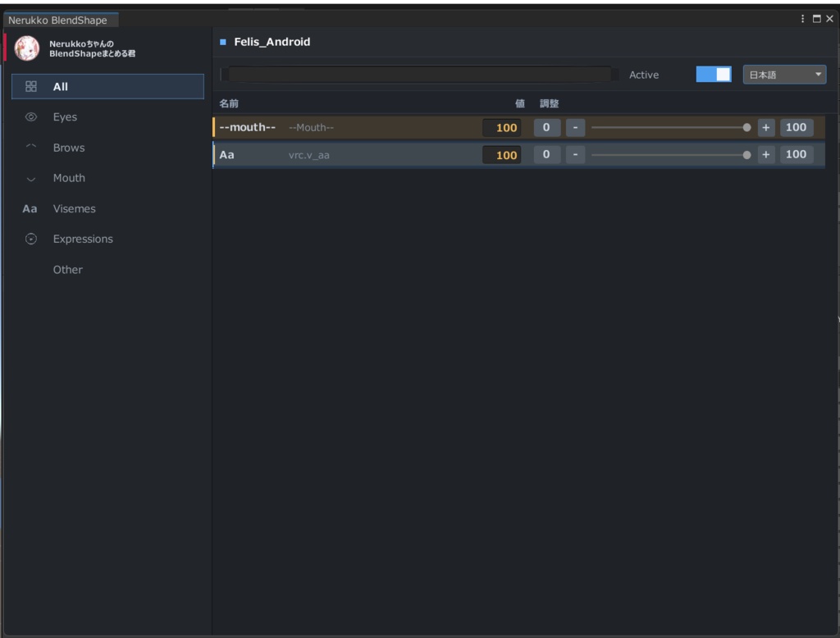Close the Nerukko BlendShape window
Viewport: 840px width, 638px height.
tap(830, 19)
